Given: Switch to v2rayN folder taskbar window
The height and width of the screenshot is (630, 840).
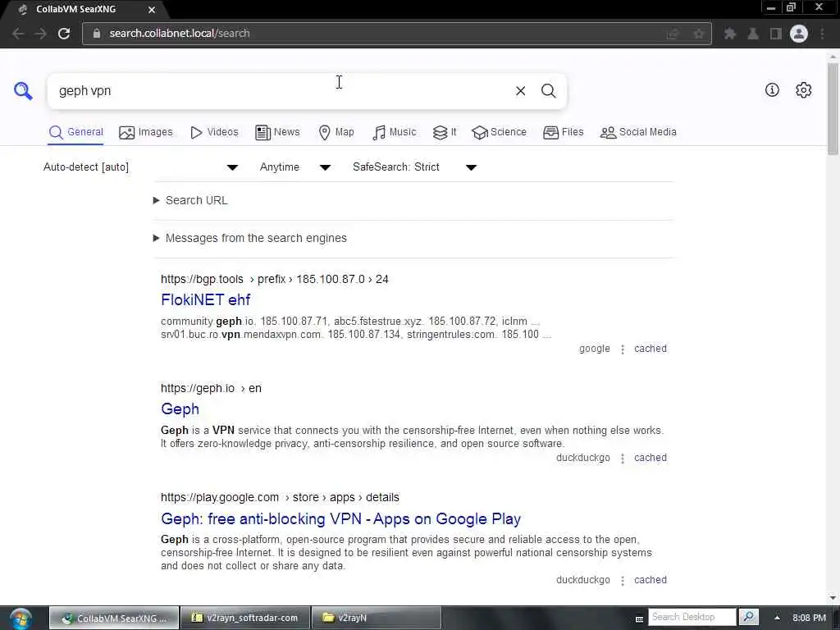Looking at the screenshot, I should (377, 619).
